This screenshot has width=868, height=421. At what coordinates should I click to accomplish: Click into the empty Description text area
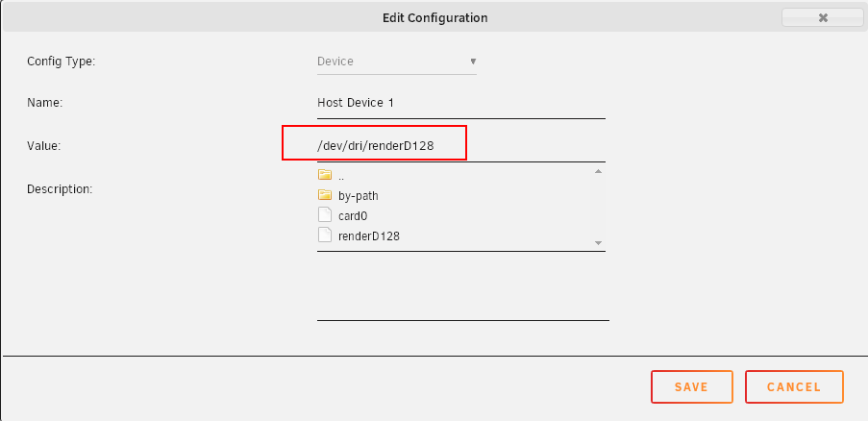tap(461, 286)
